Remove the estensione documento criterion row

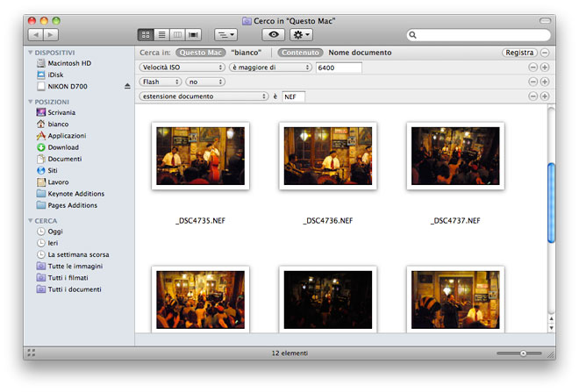click(x=533, y=96)
